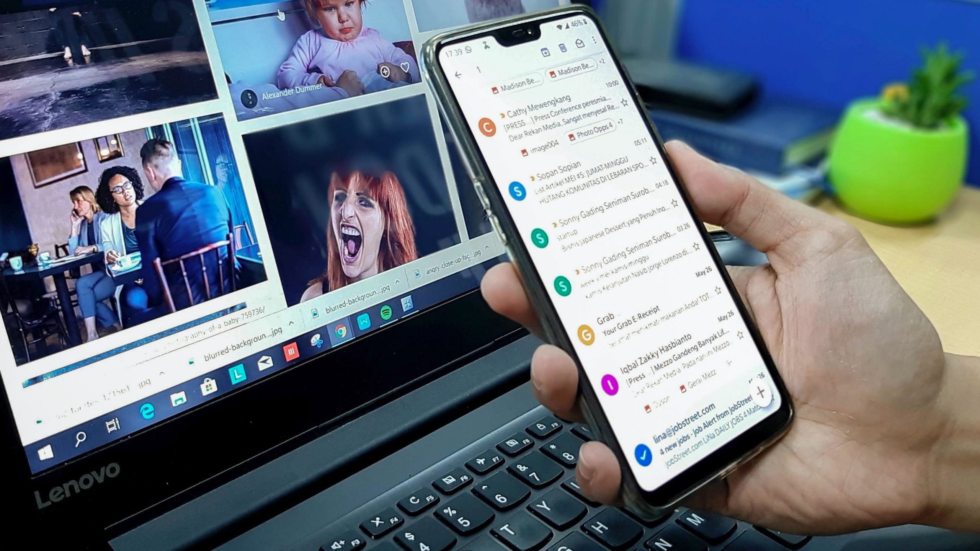Click back arrow in Gmail
Screen dimensions: 980x551
pyautogui.click(x=456, y=74)
